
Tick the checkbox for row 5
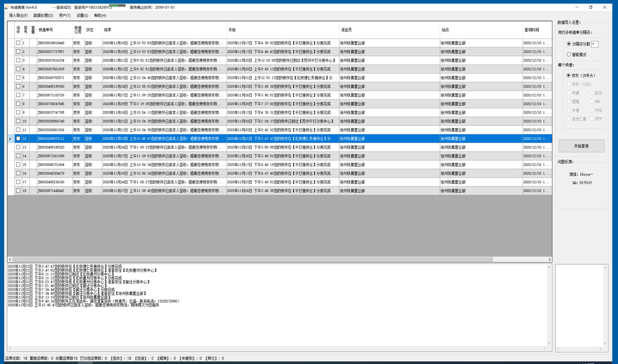click(18, 78)
